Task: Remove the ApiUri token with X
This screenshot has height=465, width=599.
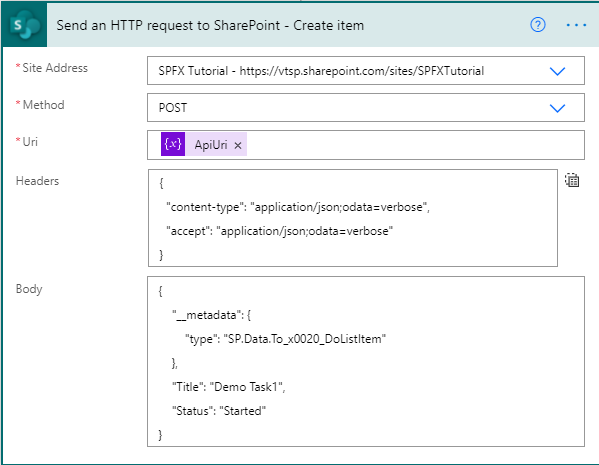Action: pos(238,145)
